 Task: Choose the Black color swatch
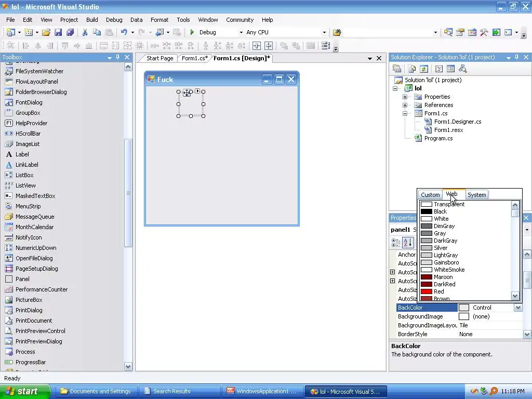[x=426, y=211]
